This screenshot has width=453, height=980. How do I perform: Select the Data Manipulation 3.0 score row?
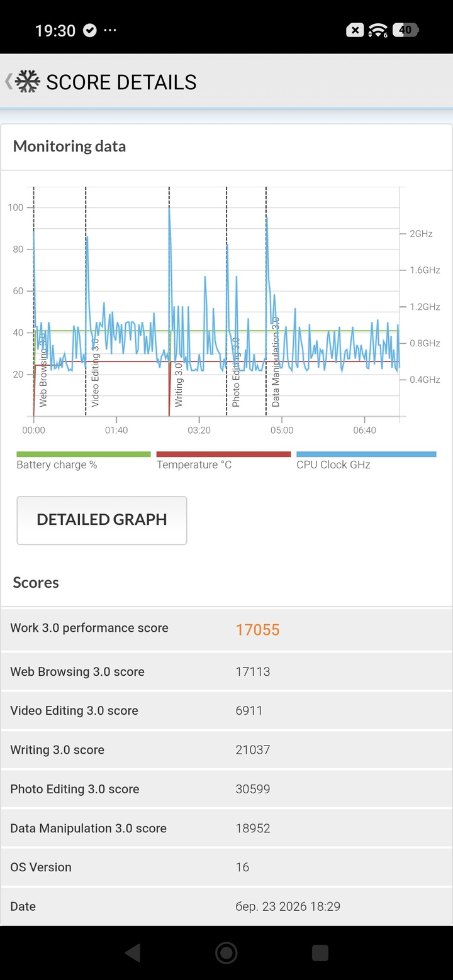coord(226,828)
